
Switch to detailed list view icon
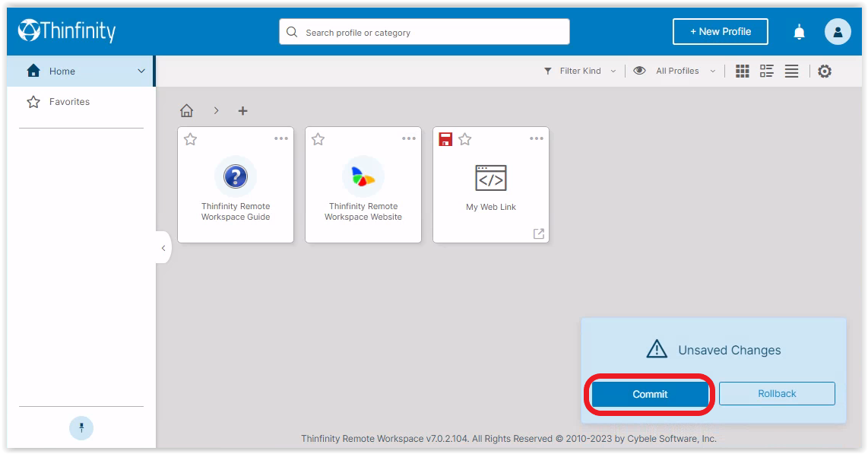pos(767,71)
